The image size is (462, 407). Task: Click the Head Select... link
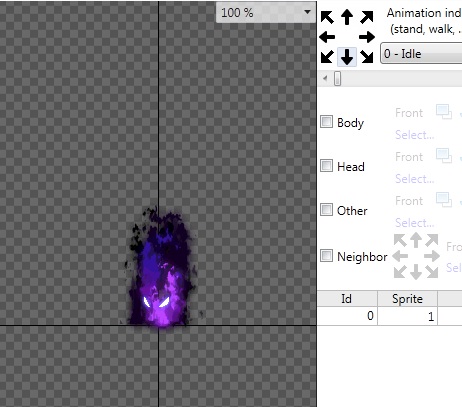415,179
